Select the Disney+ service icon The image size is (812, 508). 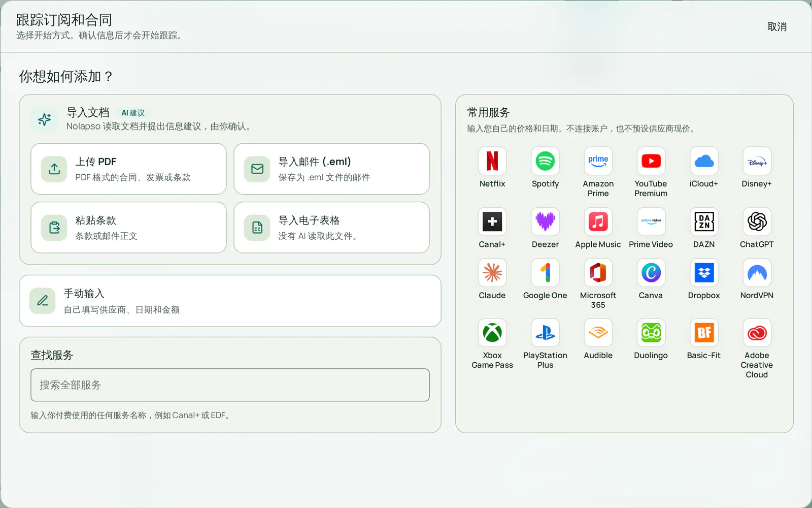[x=757, y=161]
